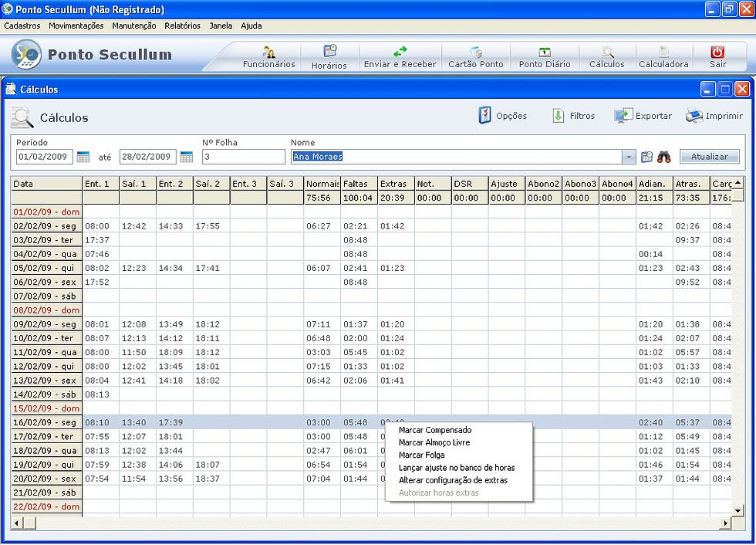Click the start date field 01/02/2009
This screenshot has height=545, width=756.
click(45, 157)
